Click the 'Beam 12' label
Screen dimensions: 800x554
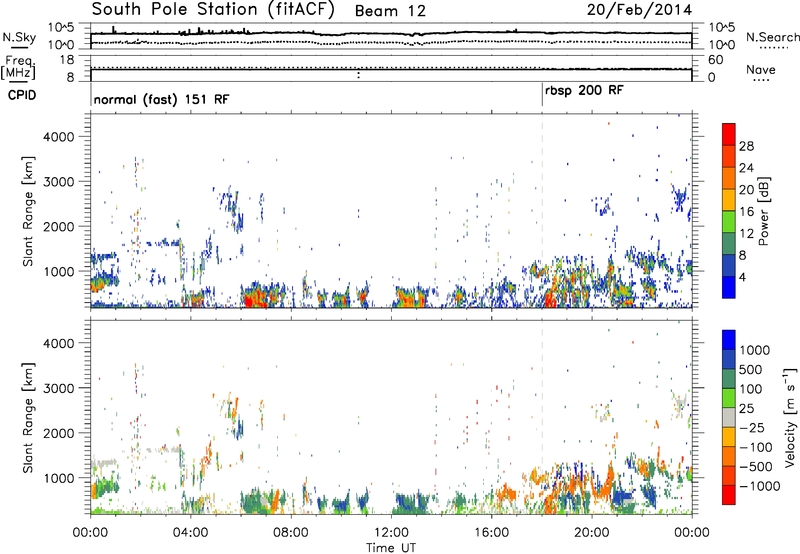pyautogui.click(x=390, y=11)
